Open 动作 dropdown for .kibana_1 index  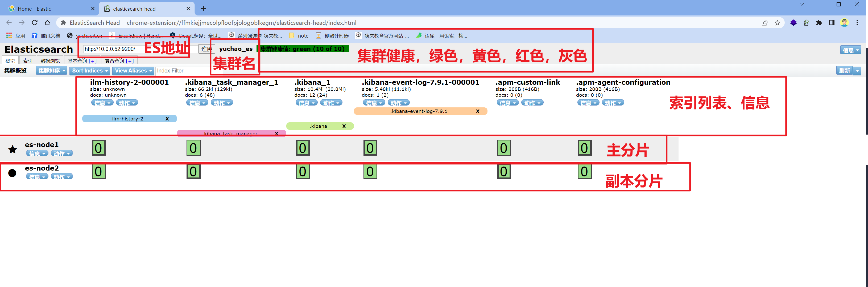(x=331, y=103)
